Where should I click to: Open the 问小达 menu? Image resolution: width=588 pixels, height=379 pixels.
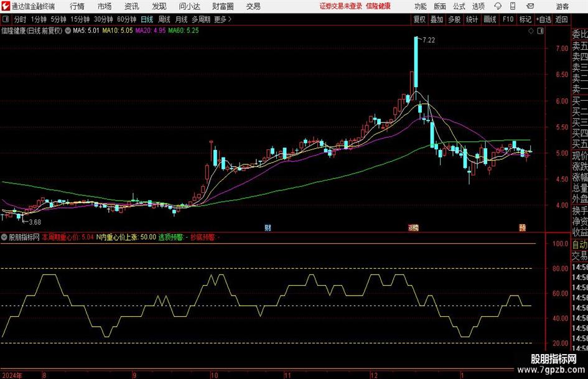coord(189,6)
